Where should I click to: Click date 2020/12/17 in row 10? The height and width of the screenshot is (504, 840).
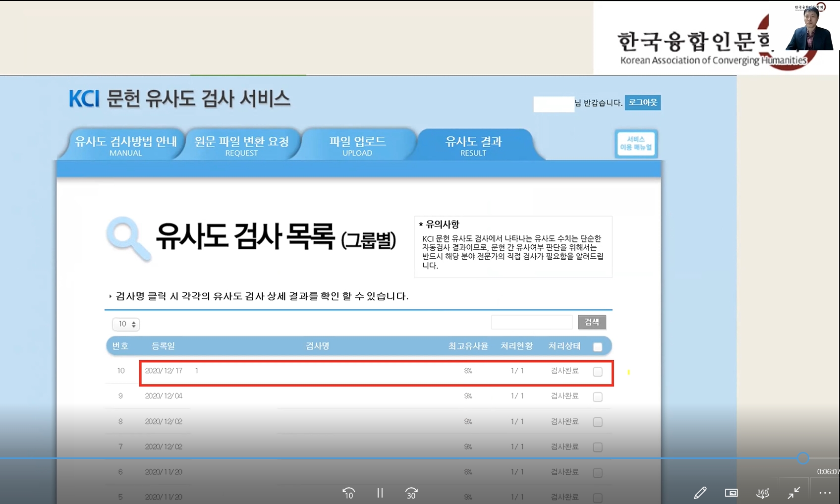164,371
